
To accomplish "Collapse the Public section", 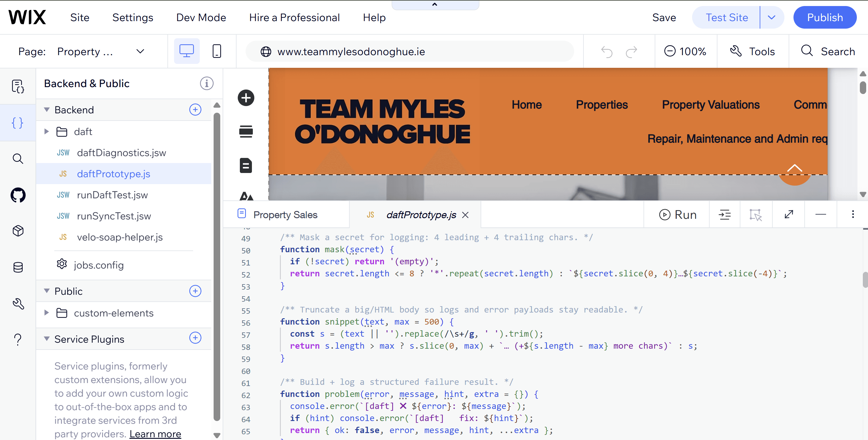I will (x=47, y=291).
